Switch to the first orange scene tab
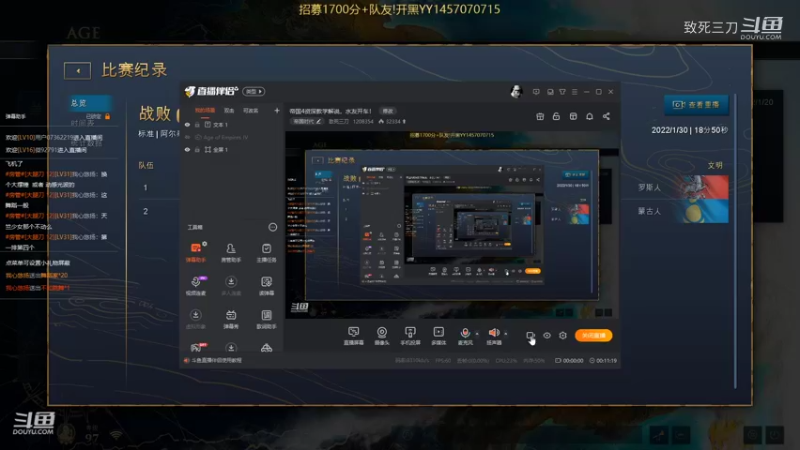This screenshot has width=800, height=450. point(205,111)
